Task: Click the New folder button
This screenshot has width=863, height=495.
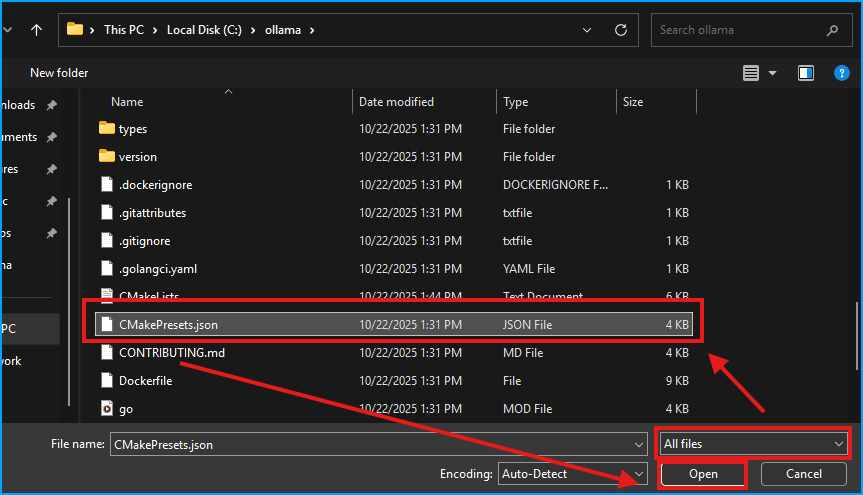Action: [59, 73]
